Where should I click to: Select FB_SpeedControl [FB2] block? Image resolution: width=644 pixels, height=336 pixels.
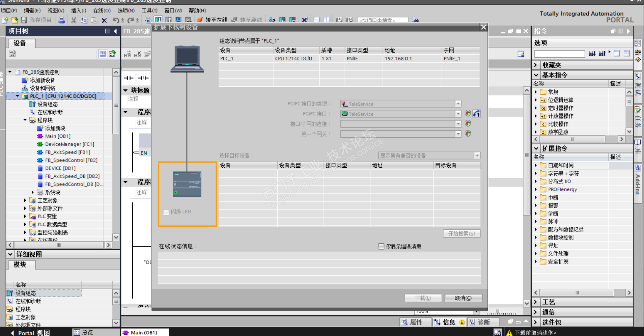click(x=71, y=160)
